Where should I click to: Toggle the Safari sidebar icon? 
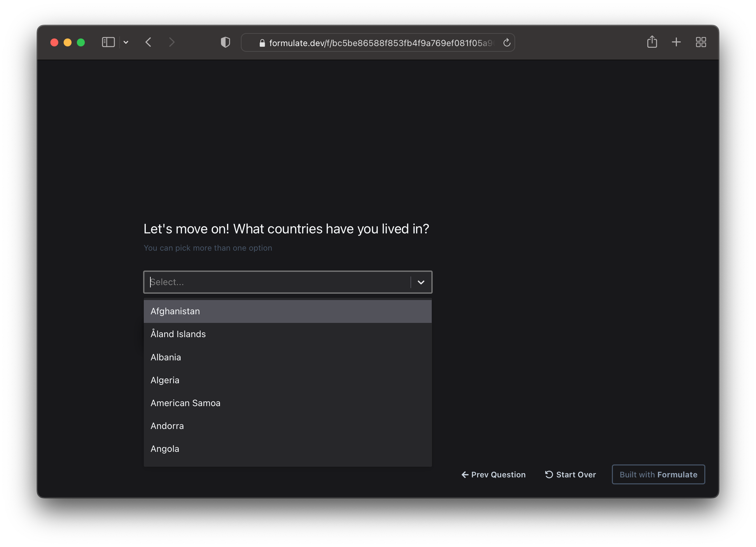tap(108, 42)
